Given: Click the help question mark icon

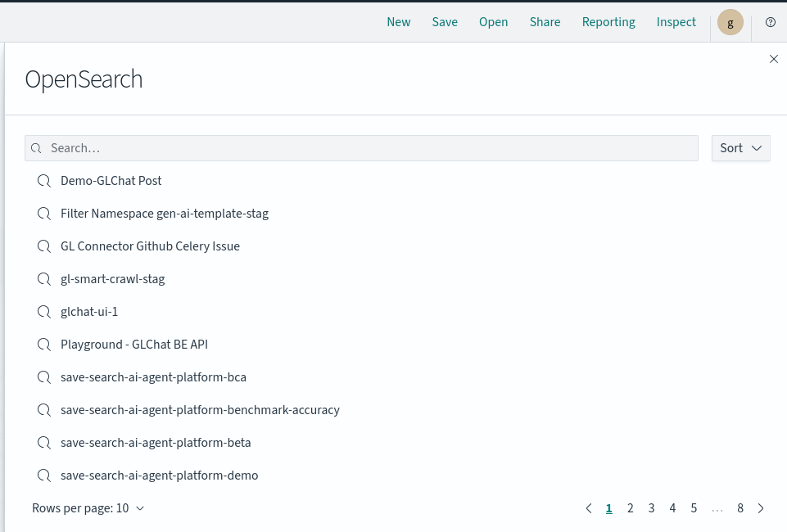Looking at the screenshot, I should (x=770, y=22).
